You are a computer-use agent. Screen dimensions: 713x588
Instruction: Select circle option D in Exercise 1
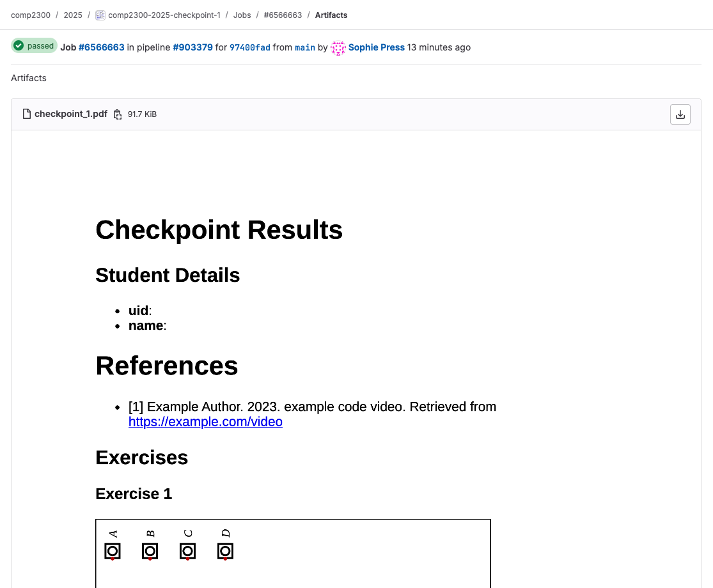tap(225, 551)
